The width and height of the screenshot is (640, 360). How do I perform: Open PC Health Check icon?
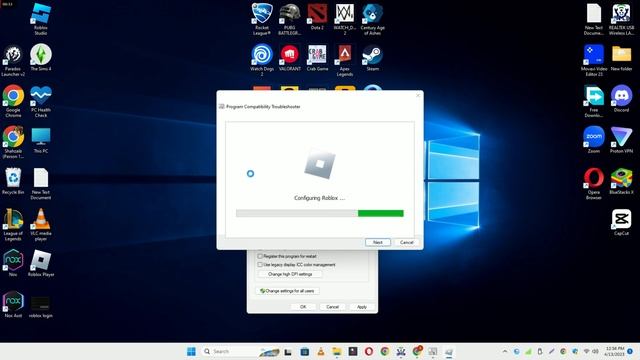point(41,101)
